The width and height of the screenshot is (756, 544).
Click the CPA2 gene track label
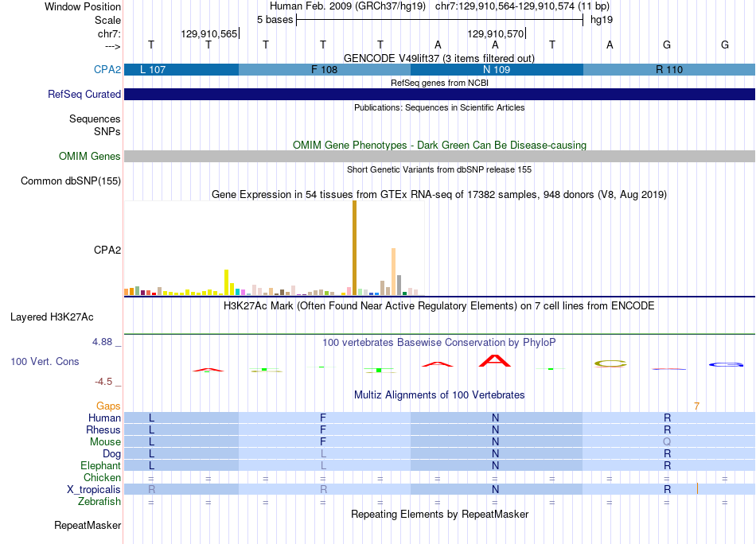tap(107, 69)
